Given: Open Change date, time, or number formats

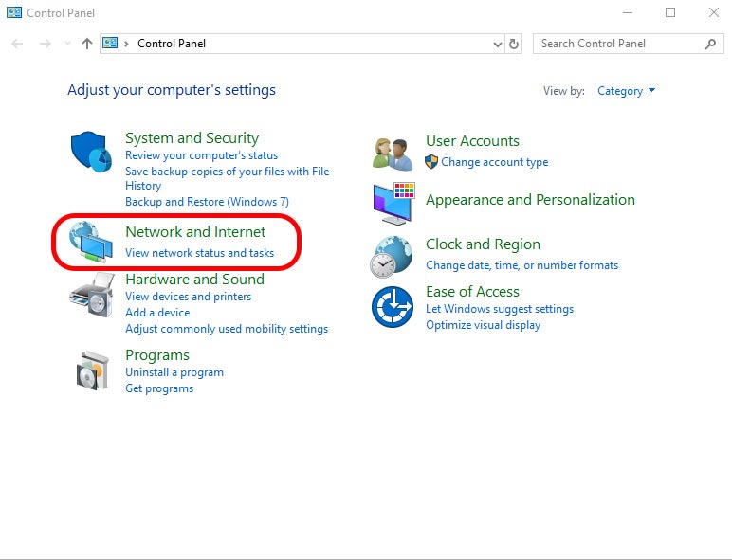Looking at the screenshot, I should pyautogui.click(x=522, y=265).
